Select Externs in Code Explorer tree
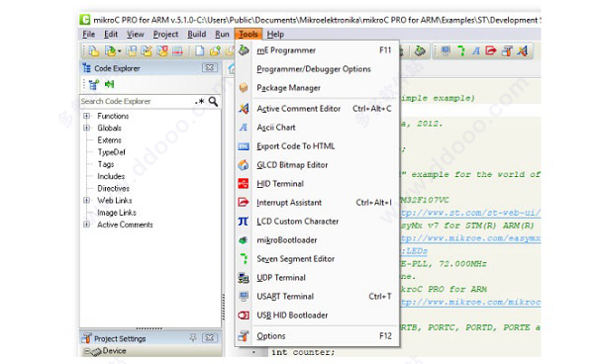The width and height of the screenshot is (594, 364). 110,140
